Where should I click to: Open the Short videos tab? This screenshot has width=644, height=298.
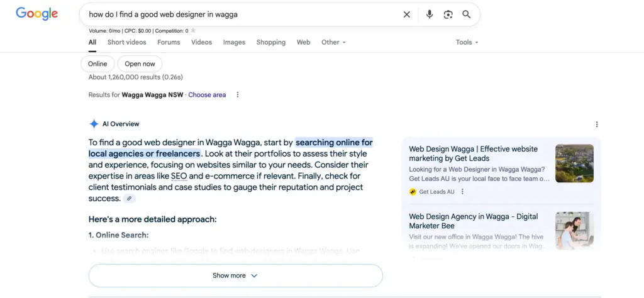[x=127, y=42]
